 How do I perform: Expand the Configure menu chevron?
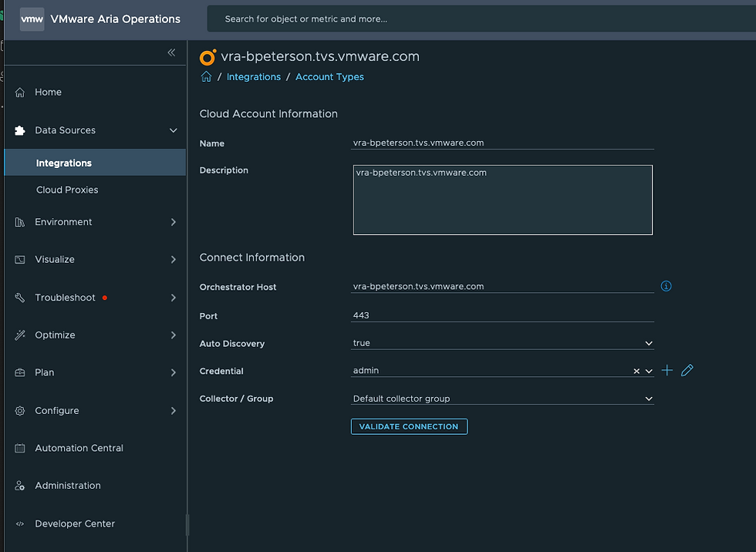click(x=173, y=411)
